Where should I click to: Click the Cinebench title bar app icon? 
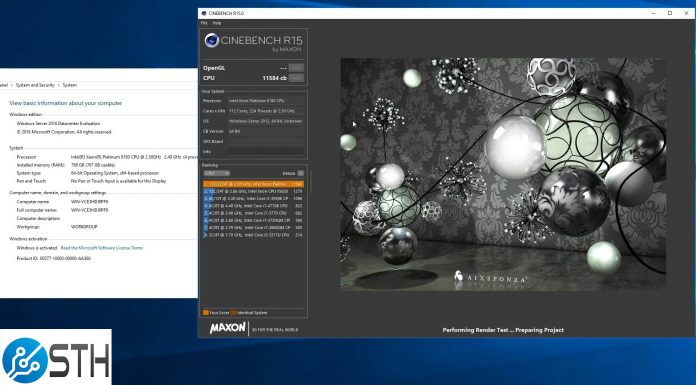click(x=204, y=13)
